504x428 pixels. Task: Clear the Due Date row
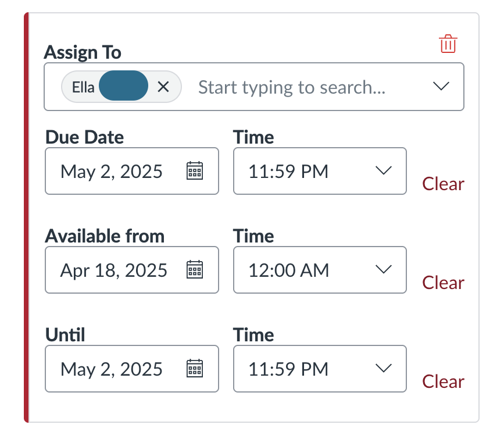(443, 184)
